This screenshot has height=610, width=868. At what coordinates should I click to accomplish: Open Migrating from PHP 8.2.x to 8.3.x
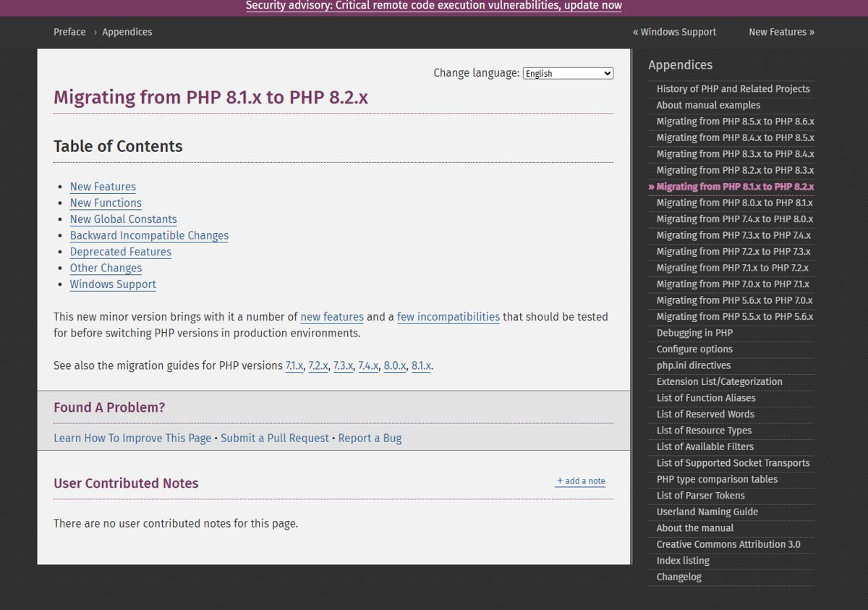coord(735,170)
